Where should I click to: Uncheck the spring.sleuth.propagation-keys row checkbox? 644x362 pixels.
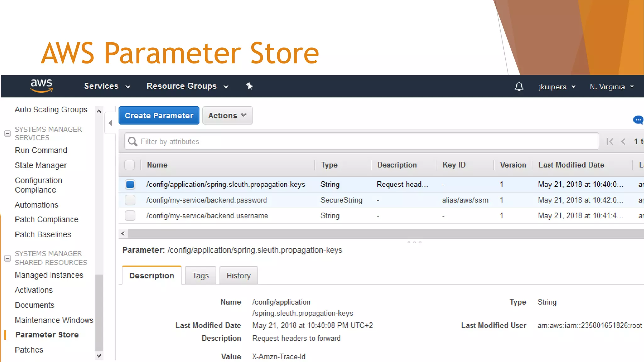(130, 184)
